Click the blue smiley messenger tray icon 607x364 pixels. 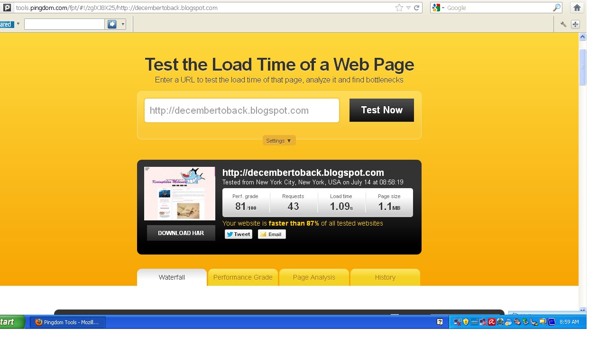point(508,322)
